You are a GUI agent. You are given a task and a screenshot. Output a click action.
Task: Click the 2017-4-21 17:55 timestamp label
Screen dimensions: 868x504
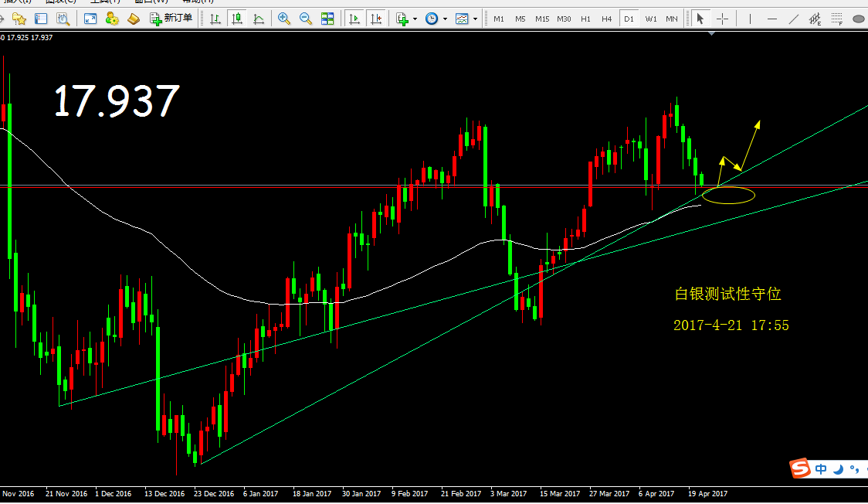[731, 325]
